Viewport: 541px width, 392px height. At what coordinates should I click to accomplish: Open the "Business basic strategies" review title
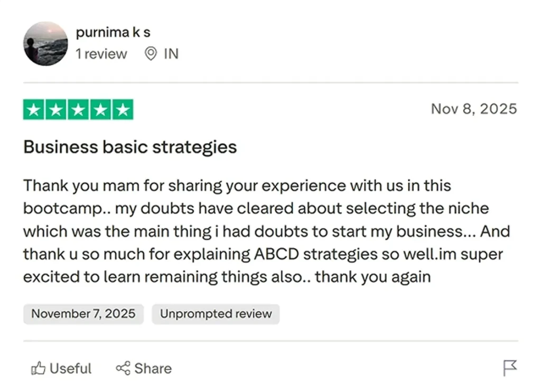point(130,146)
